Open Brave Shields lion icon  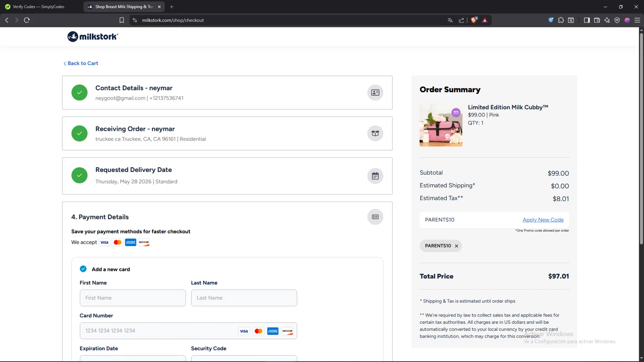coord(474,20)
